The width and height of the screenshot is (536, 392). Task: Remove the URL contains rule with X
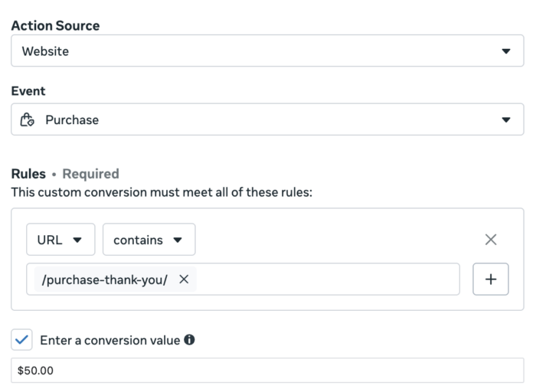point(491,240)
